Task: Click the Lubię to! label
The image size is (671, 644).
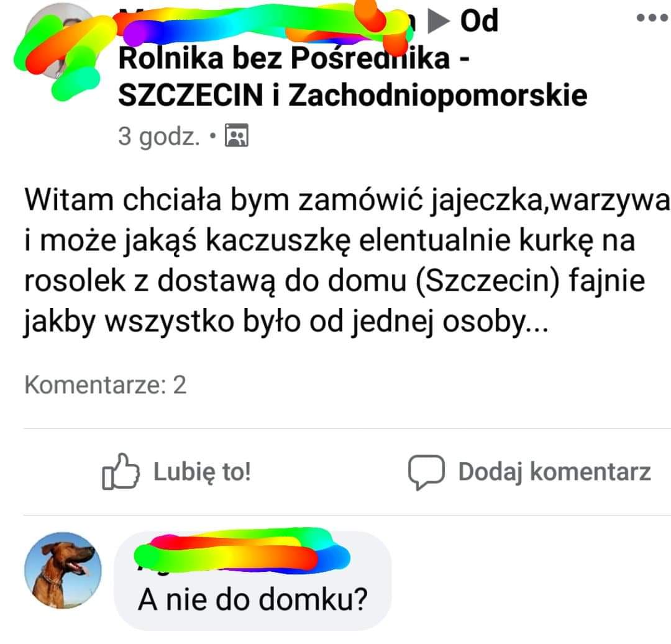Action: click(202, 472)
